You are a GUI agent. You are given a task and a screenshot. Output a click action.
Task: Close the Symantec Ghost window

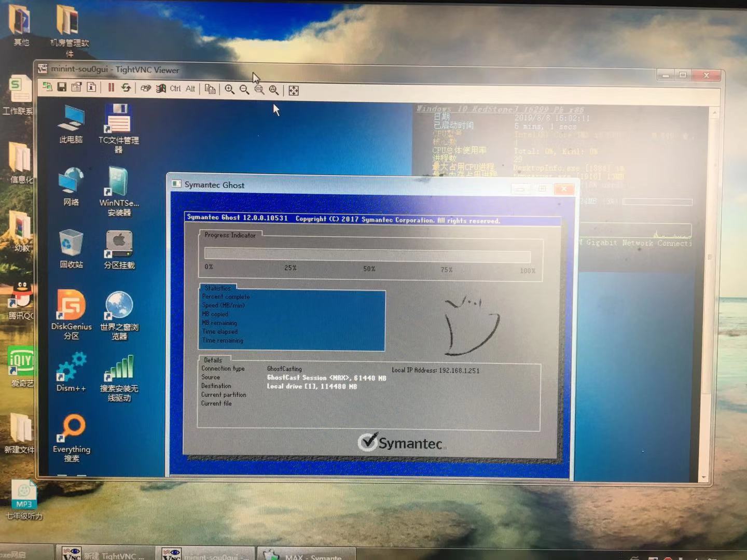point(564,189)
